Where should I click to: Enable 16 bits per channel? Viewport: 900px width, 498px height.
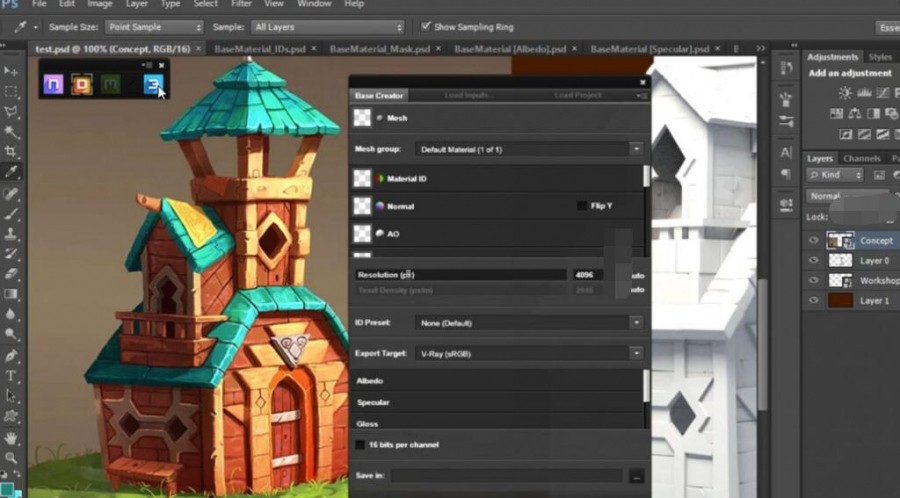point(360,445)
